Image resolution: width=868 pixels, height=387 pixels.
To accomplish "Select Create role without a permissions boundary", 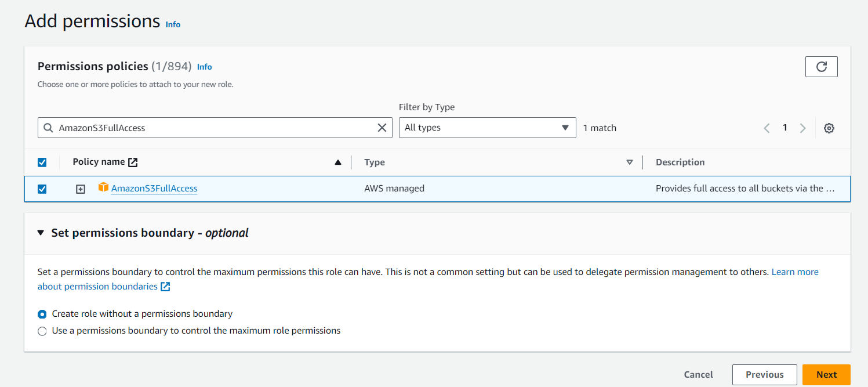I will (42, 314).
